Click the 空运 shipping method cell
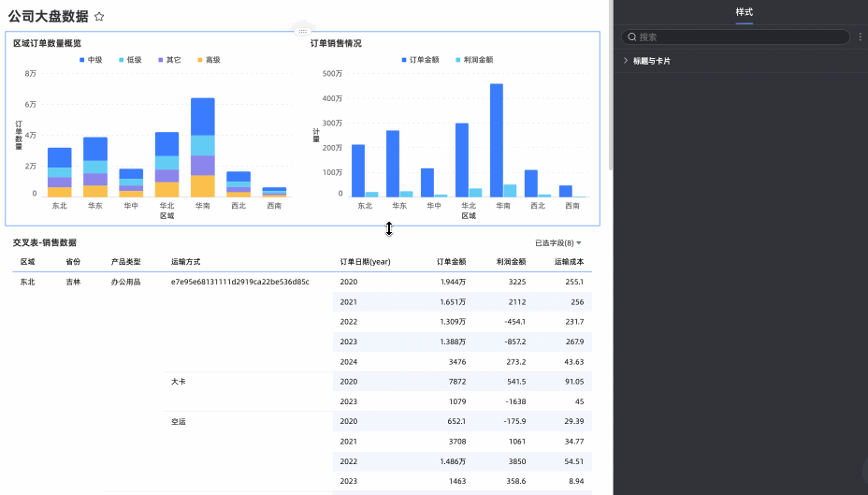The height and width of the screenshot is (495, 868). point(179,421)
